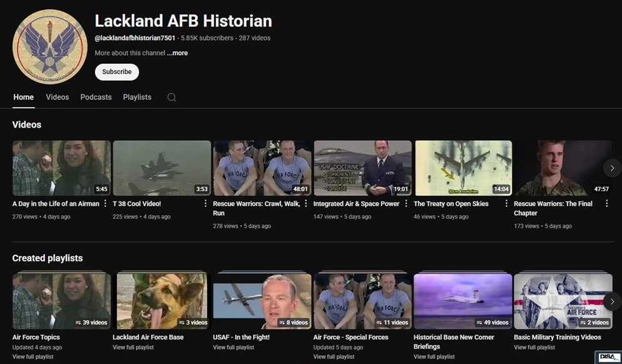Open the USAF - In the Fight! playlist title
The height and width of the screenshot is (364, 622).
pyautogui.click(x=241, y=338)
